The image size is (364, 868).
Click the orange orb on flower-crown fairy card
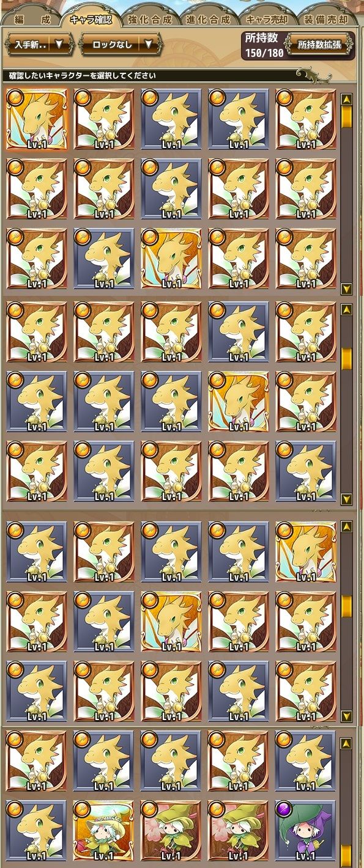point(81,807)
